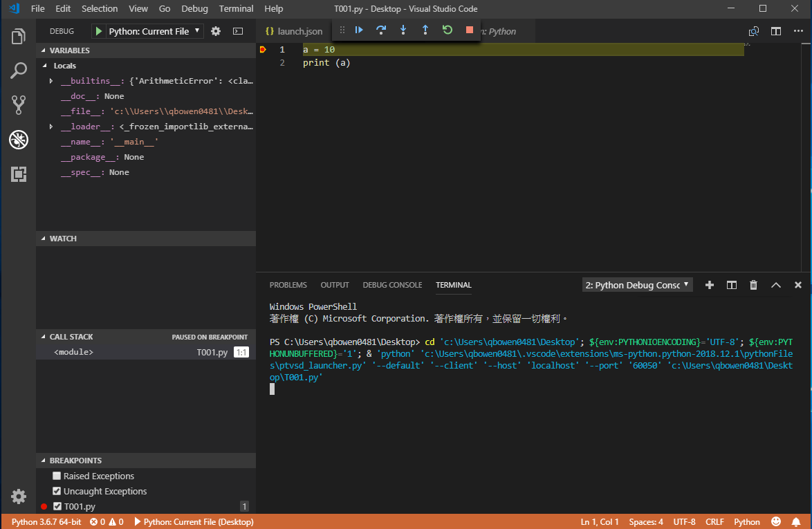This screenshot has width=812, height=529.
Task: Restart the debug session via green icon
Action: 447,30
